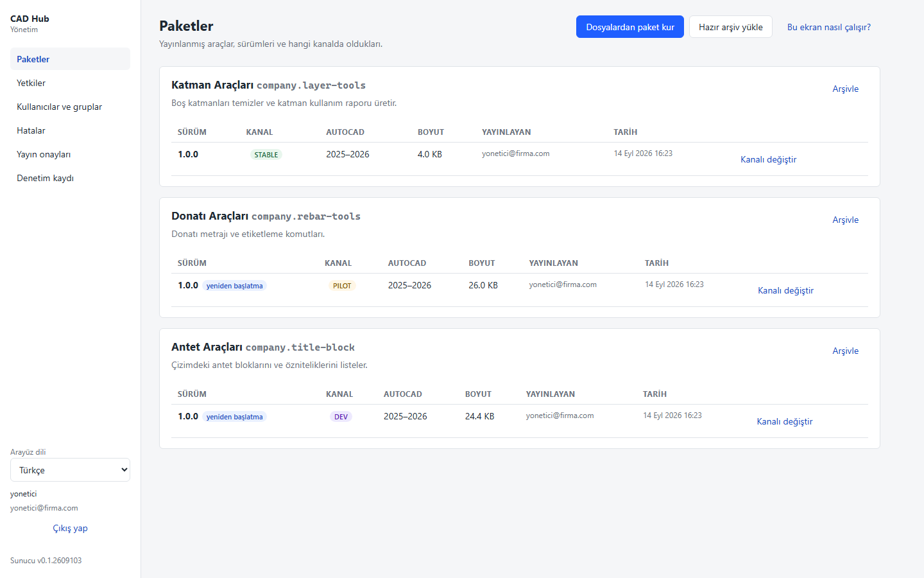Click Boş katmanları temizler description text

coord(284,103)
